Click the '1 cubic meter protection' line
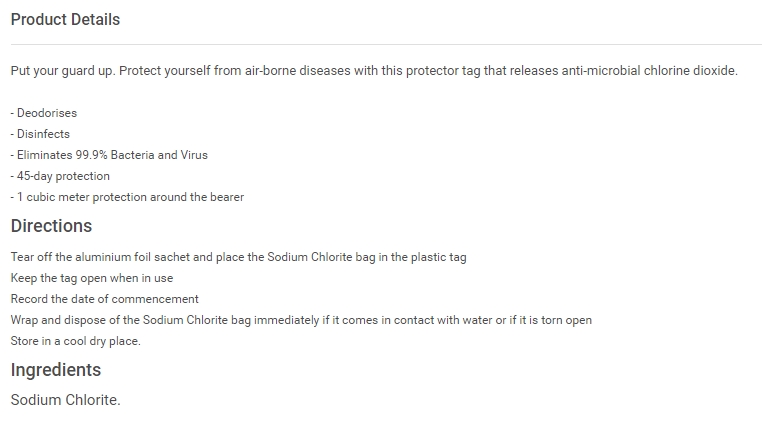762x430 pixels. coord(128,197)
